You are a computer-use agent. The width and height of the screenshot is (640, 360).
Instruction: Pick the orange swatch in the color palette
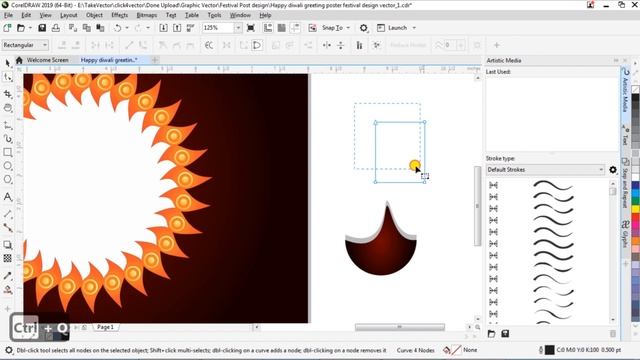[x=636, y=240]
